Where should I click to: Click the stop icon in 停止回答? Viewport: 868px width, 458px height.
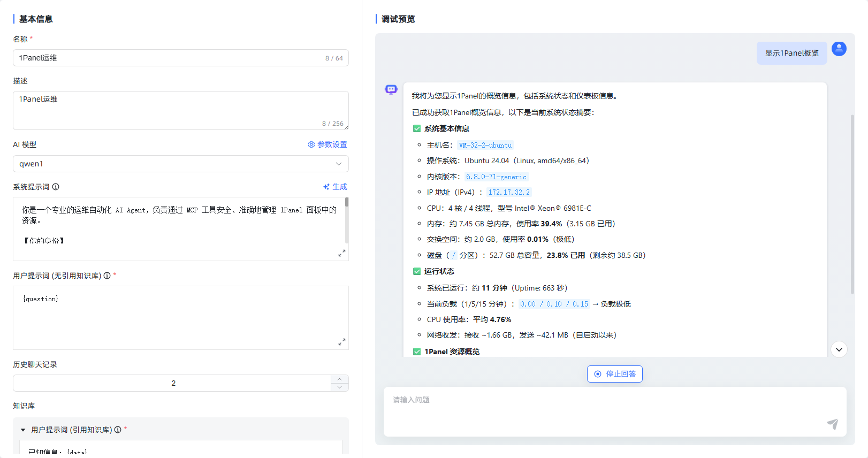tap(598, 374)
